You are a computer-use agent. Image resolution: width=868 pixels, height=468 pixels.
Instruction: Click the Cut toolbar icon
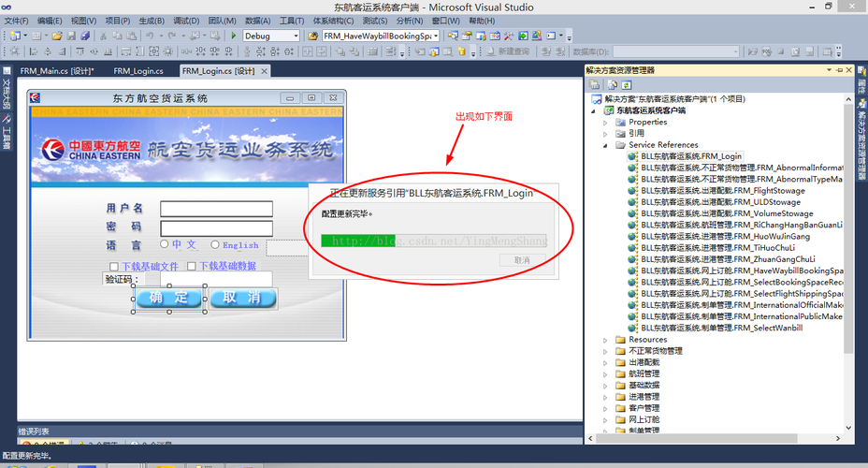[103, 36]
